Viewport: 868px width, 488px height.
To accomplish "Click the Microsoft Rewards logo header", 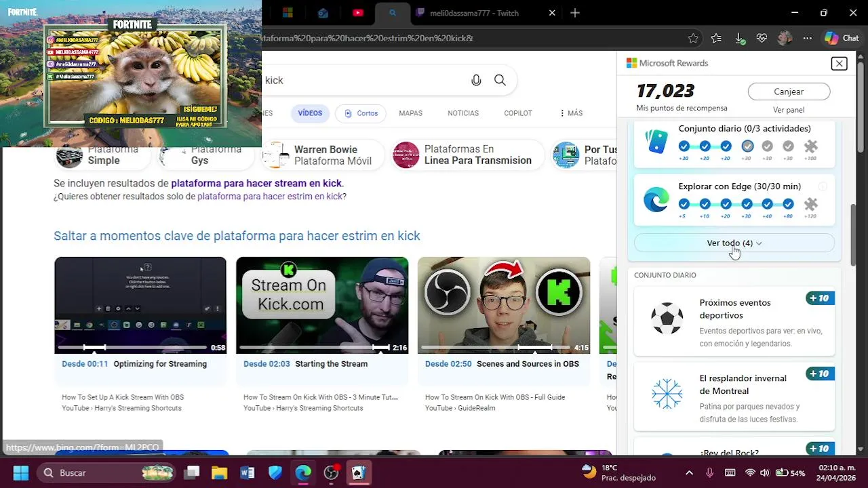I will 667,63.
